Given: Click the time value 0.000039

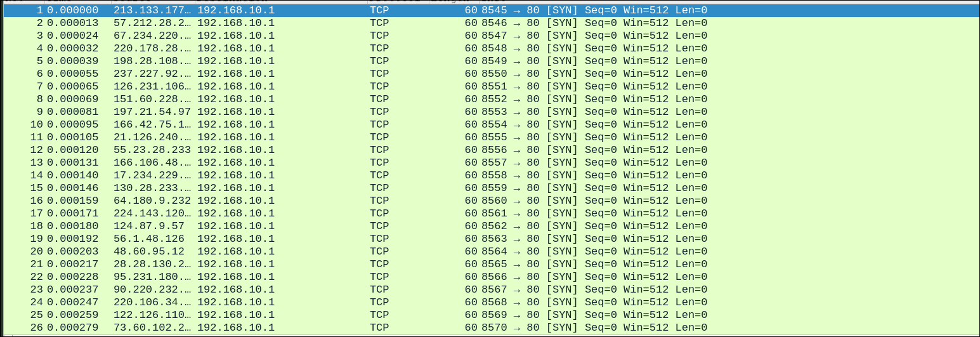Looking at the screenshot, I should pos(72,61).
